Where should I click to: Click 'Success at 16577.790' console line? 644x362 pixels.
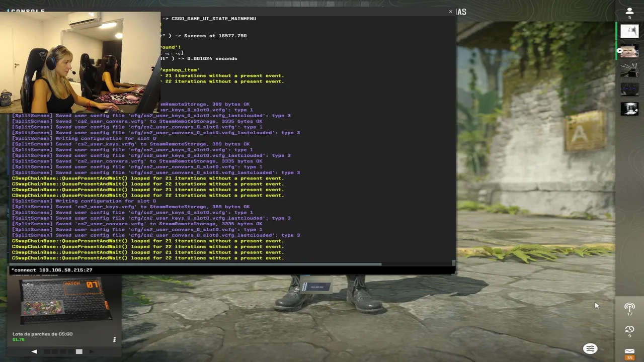click(x=215, y=36)
